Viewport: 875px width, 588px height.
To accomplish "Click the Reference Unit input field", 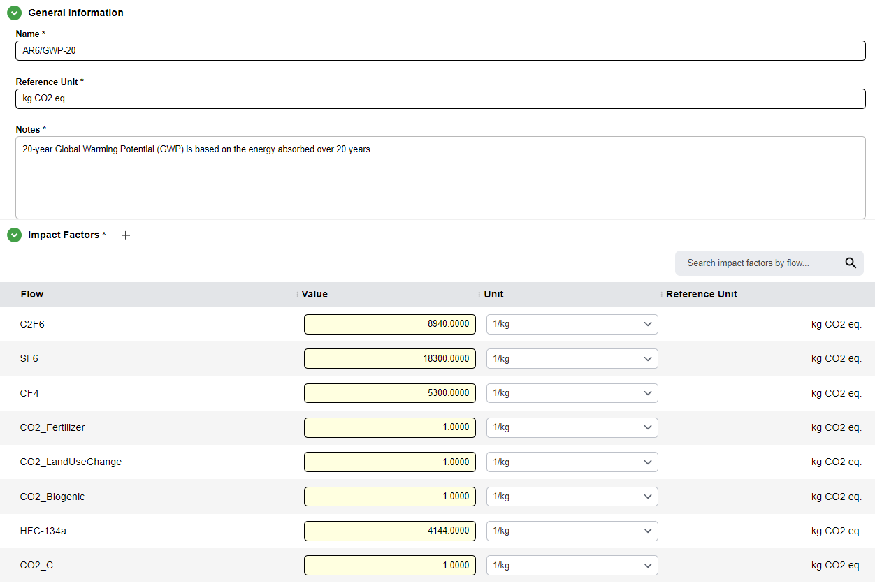I will [440, 98].
